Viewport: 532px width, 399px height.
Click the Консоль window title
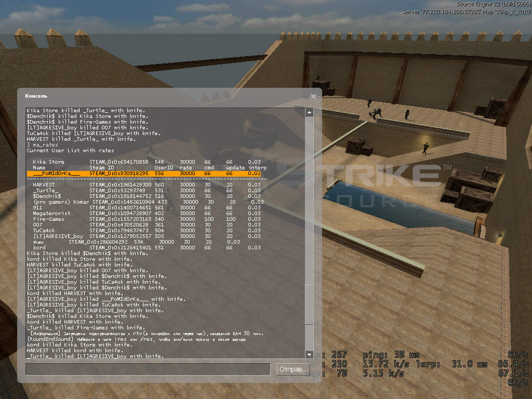[x=36, y=96]
